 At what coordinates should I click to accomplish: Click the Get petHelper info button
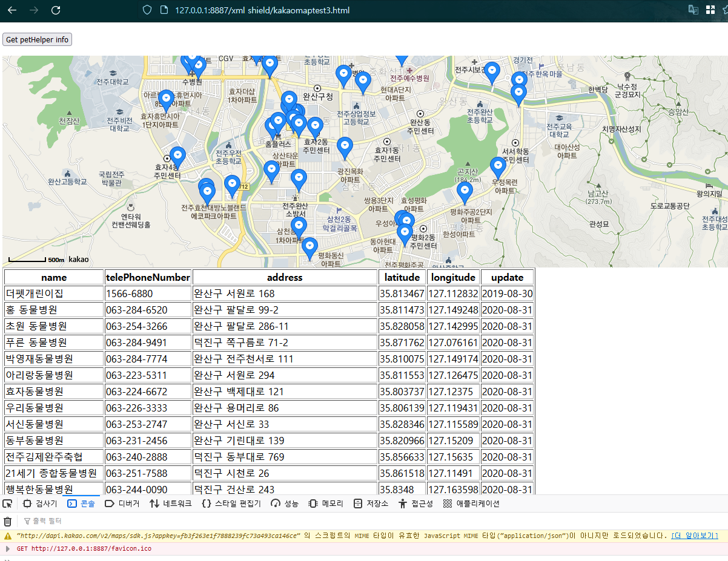(x=38, y=39)
